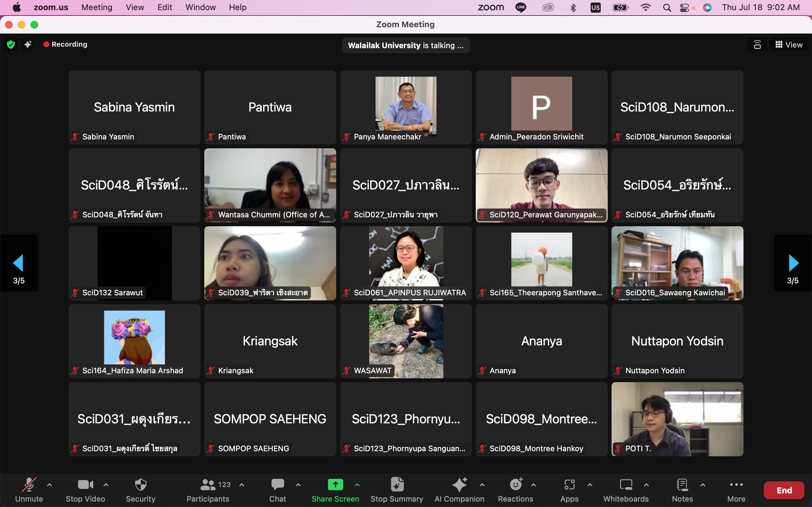Expand audio options arrow beside Unmute
Screen dimensions: 812x507
[49, 485]
